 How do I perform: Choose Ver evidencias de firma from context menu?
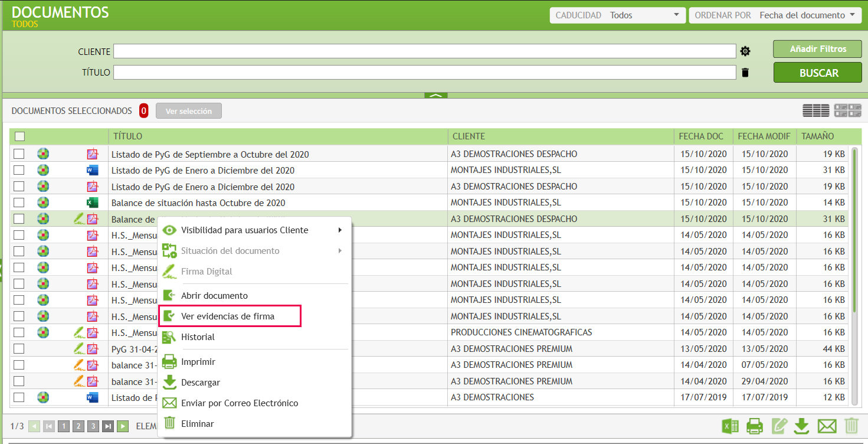[x=230, y=316]
